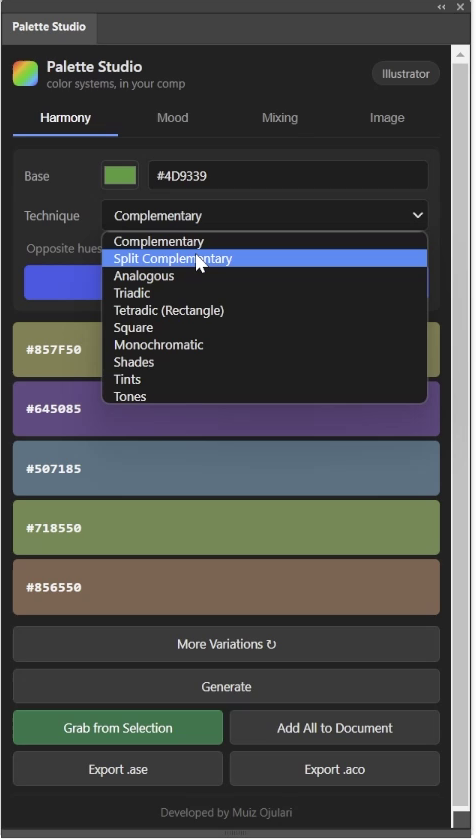This screenshot has width=476, height=840.
Task: Click the 'color systems, in your comp' subtitle
Action: click(116, 84)
